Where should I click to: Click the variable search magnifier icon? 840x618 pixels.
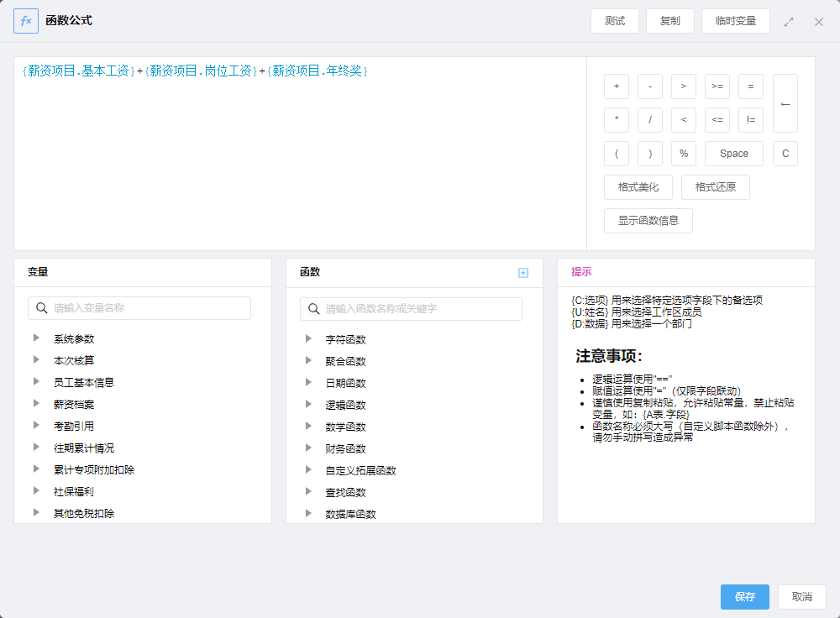tap(41, 308)
